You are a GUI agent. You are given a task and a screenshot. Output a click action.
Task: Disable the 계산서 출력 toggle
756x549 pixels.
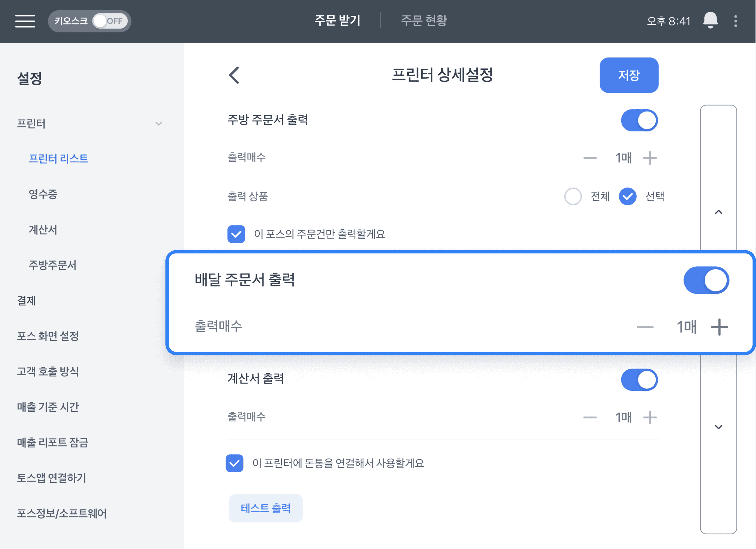point(639,380)
